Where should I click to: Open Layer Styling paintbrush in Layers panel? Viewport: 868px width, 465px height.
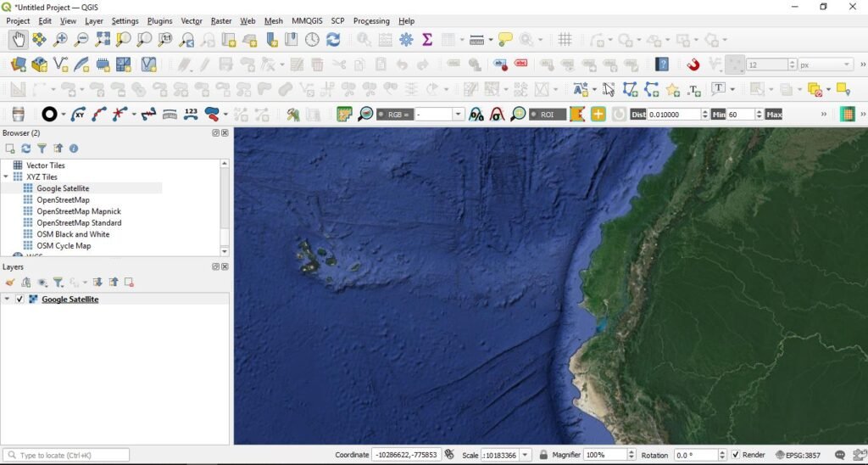tap(10, 283)
